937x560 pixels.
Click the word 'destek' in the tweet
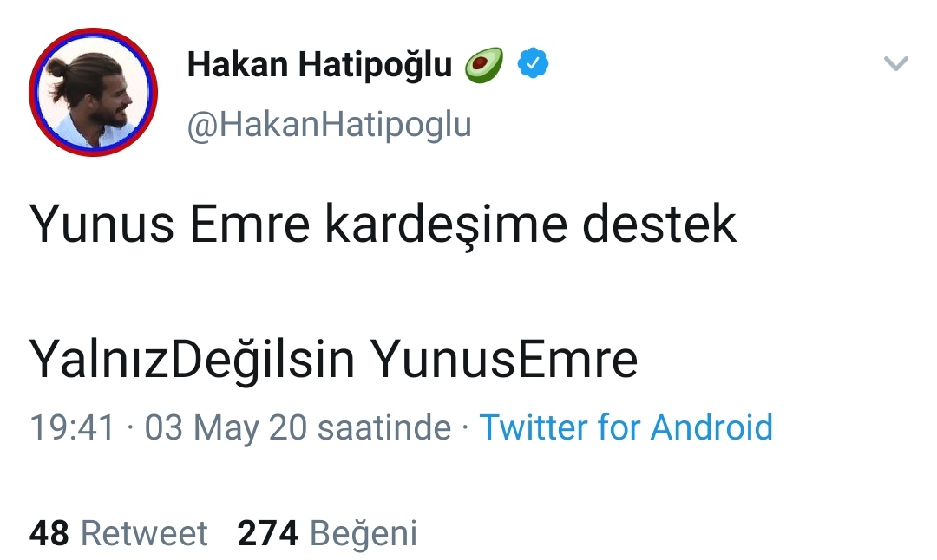[659, 225]
